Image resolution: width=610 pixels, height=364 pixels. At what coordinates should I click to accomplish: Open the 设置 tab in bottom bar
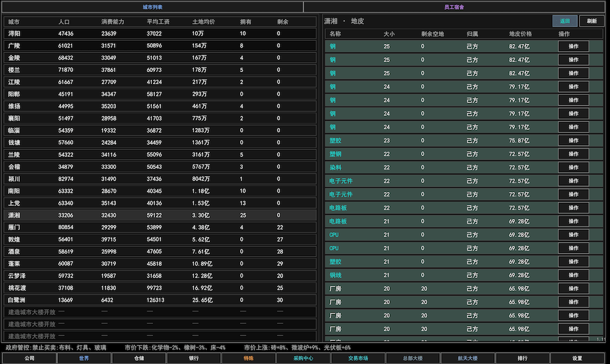(x=577, y=358)
